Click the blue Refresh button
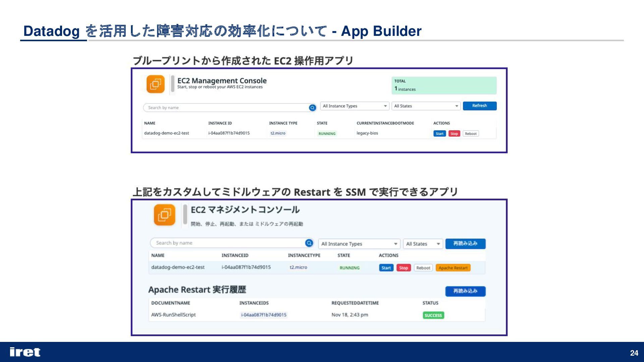Viewport: 644px width, 362px height. pos(480,106)
